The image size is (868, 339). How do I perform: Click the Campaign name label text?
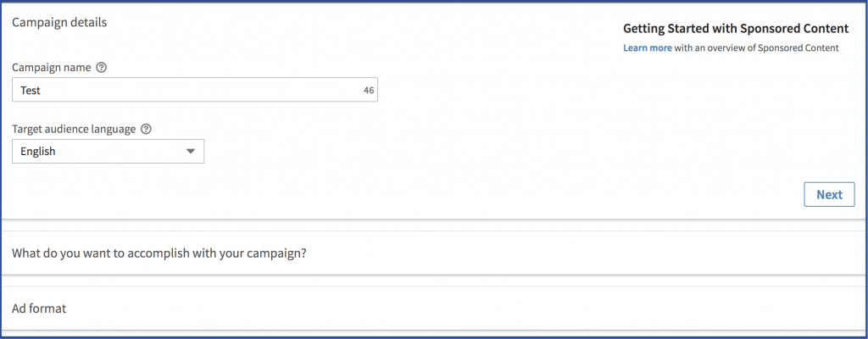point(52,68)
